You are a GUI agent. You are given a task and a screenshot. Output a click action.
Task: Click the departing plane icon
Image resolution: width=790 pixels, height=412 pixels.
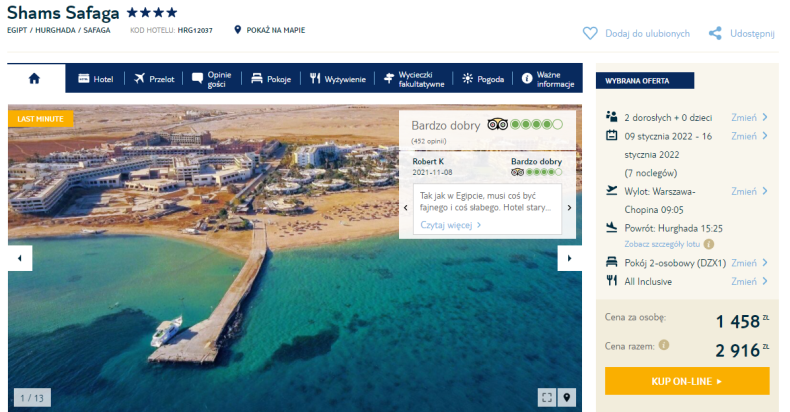coord(612,190)
